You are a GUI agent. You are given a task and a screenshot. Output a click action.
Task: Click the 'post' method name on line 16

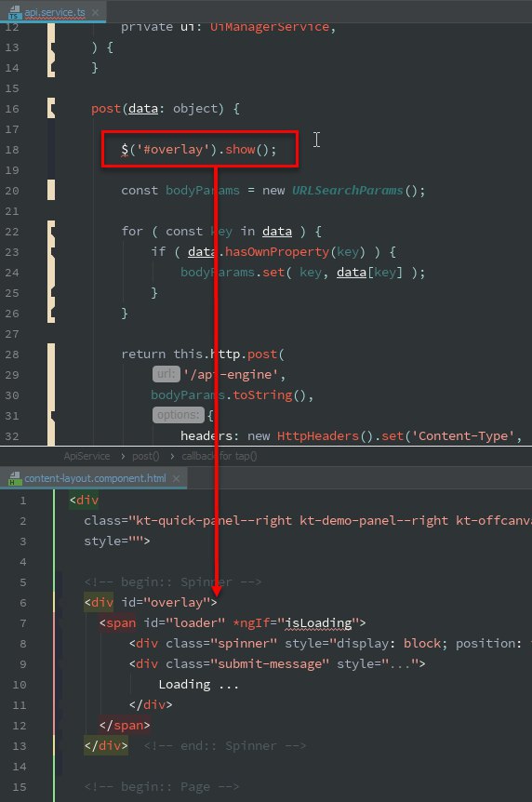pyautogui.click(x=106, y=109)
